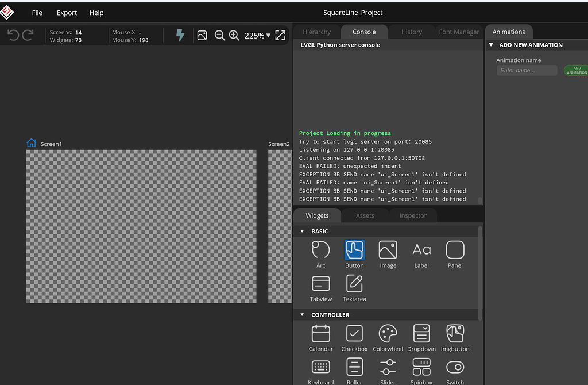Select the Spinbox widget
Viewport: 588px width, 385px height.
(x=421, y=371)
